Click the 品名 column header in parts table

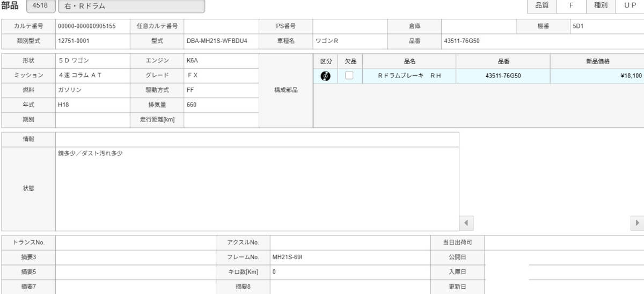[409, 61]
